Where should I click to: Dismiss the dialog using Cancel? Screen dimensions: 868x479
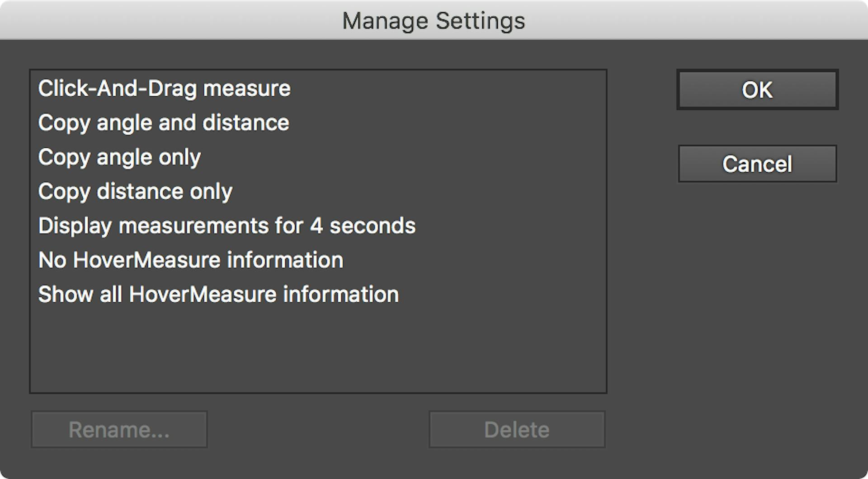pyautogui.click(x=757, y=163)
